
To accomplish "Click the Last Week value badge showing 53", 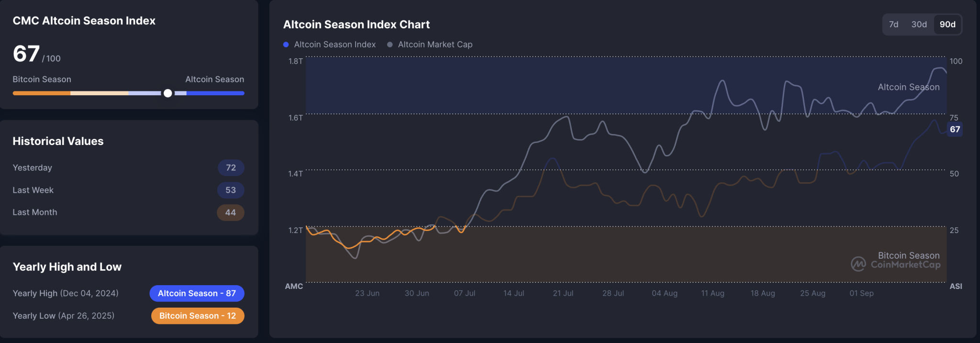I will (x=230, y=190).
